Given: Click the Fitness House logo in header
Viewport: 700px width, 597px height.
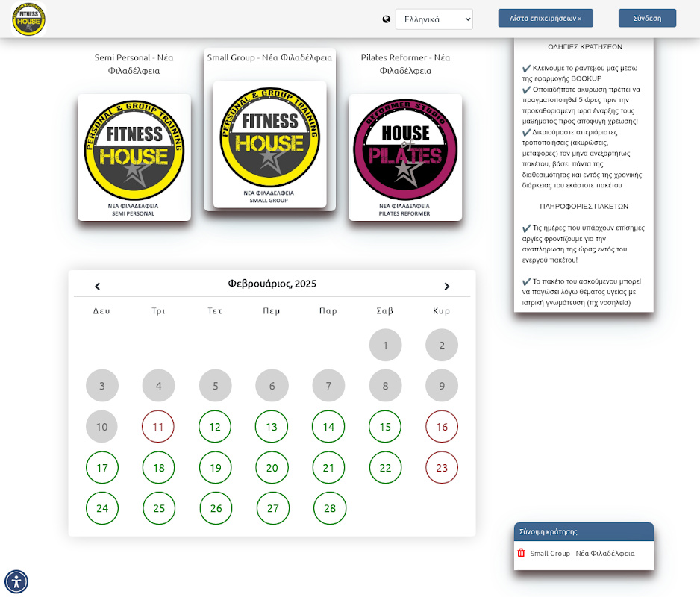Looking at the screenshot, I should (x=28, y=19).
